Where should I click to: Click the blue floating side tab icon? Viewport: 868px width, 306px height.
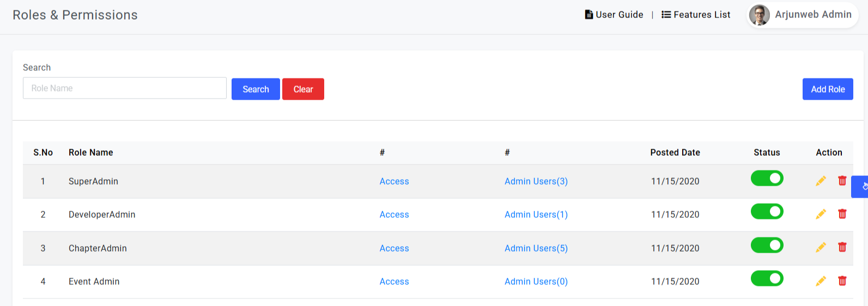(x=860, y=187)
